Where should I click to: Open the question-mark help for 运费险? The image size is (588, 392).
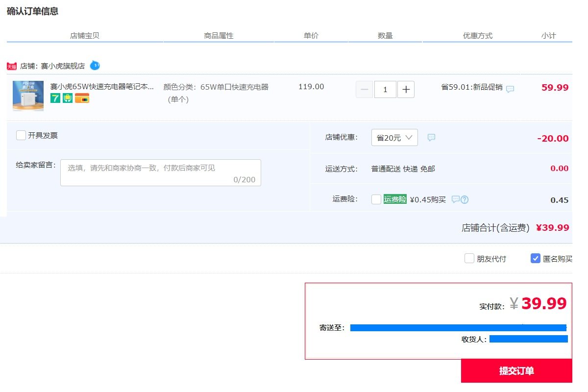click(465, 199)
